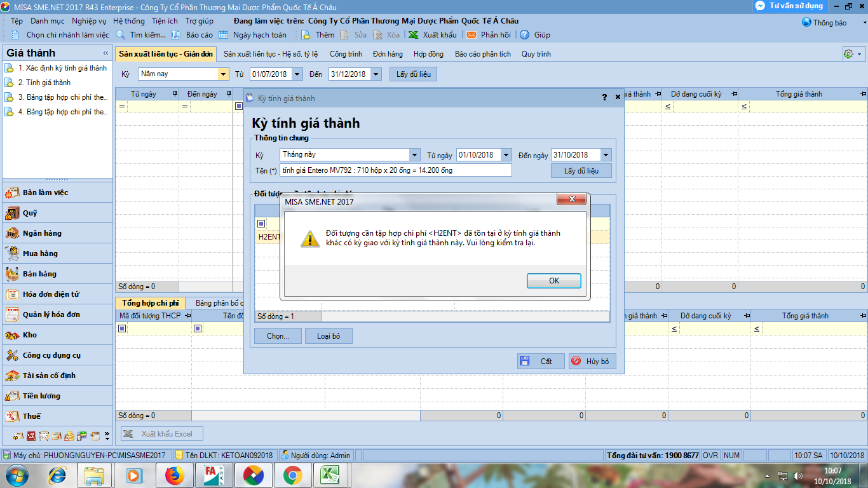Click the Xóa (delete) toolbar icon

point(377,35)
